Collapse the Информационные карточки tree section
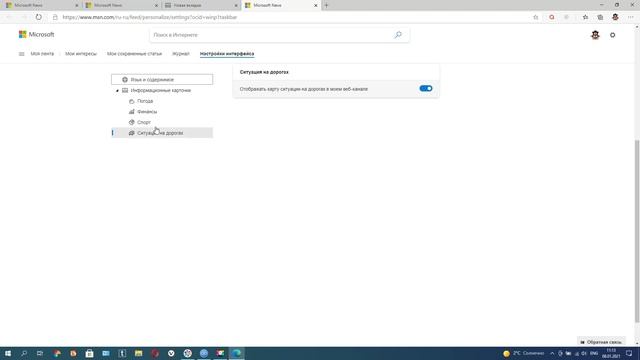This screenshot has width=640, height=360. (x=117, y=91)
